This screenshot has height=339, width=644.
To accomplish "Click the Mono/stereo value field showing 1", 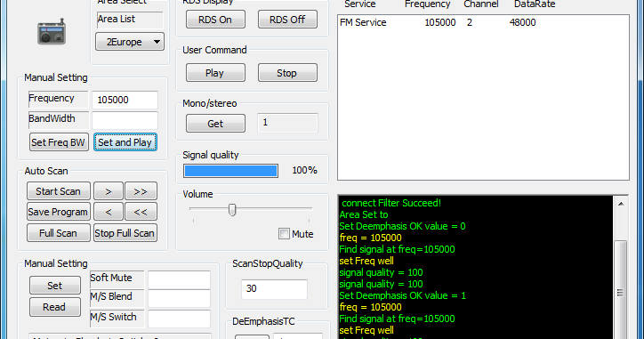I will pos(287,123).
